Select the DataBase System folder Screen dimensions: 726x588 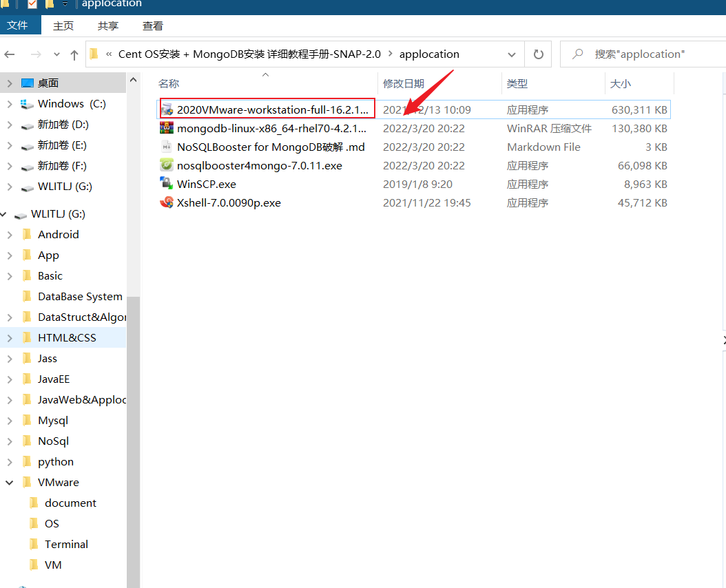coord(80,296)
